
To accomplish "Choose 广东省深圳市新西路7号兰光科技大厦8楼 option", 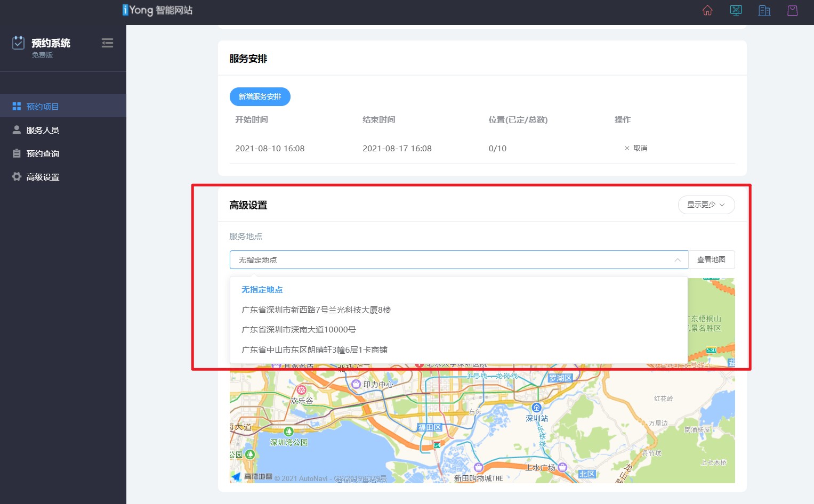I will [458, 310].
